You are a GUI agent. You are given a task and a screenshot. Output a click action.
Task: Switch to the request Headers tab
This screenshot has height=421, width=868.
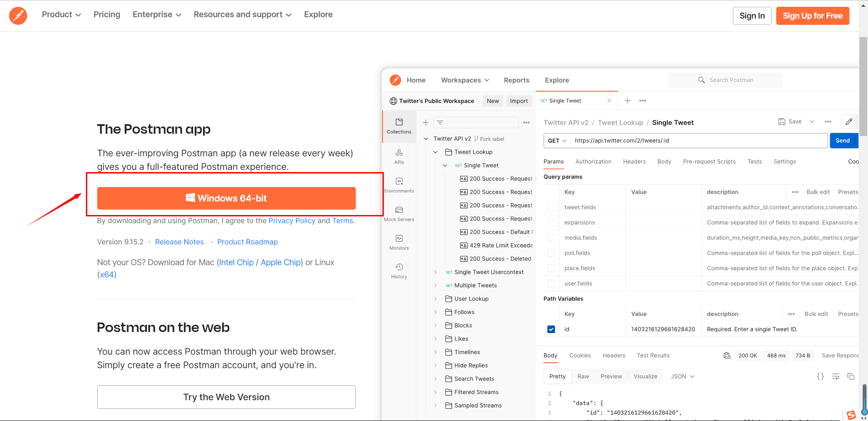tap(634, 162)
